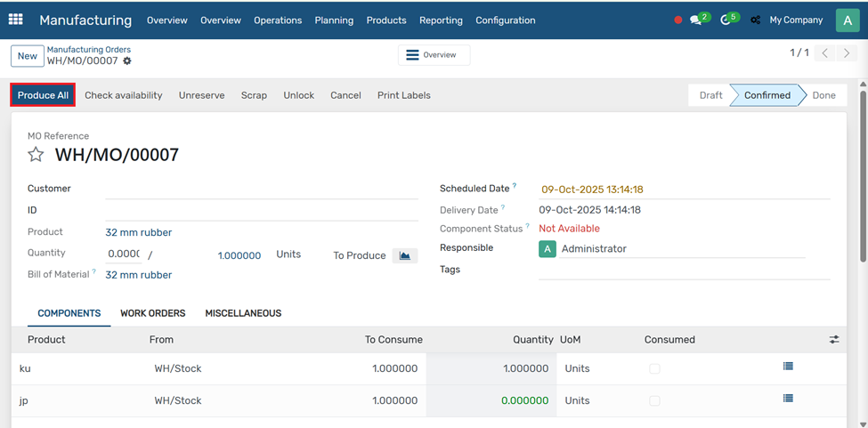868x428 pixels.
Task: Open the Administrator user avatar menu
Action: click(847, 20)
